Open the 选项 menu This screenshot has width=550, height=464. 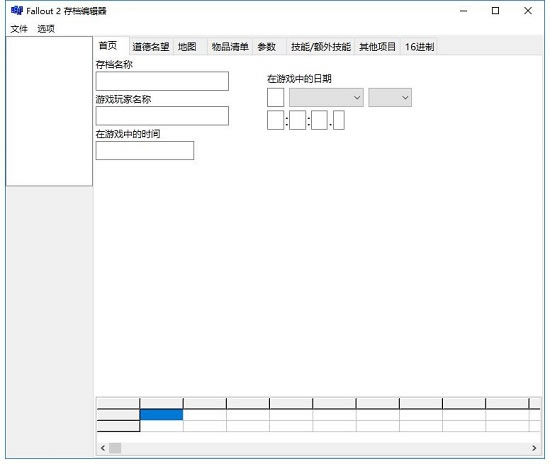coord(46,29)
